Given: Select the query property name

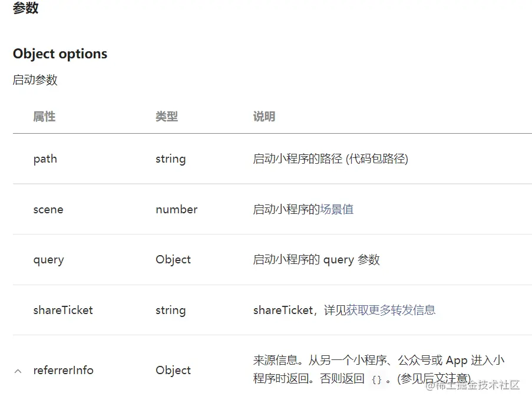Looking at the screenshot, I should pyautogui.click(x=48, y=260).
